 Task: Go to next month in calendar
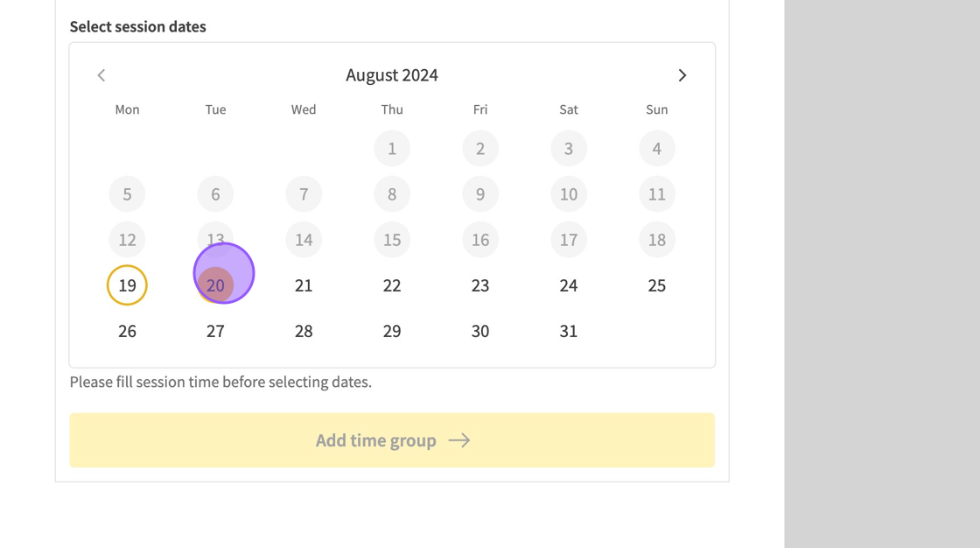[682, 75]
